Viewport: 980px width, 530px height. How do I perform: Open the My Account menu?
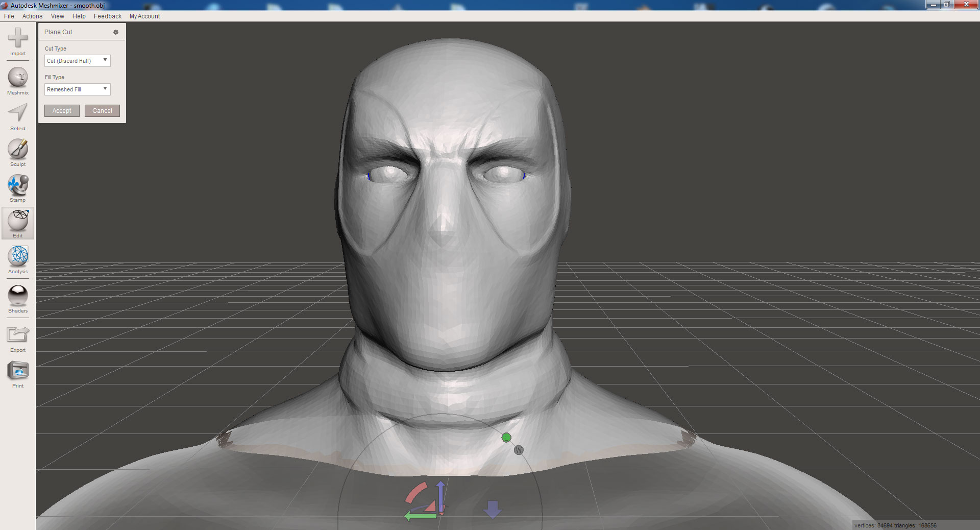(x=144, y=16)
